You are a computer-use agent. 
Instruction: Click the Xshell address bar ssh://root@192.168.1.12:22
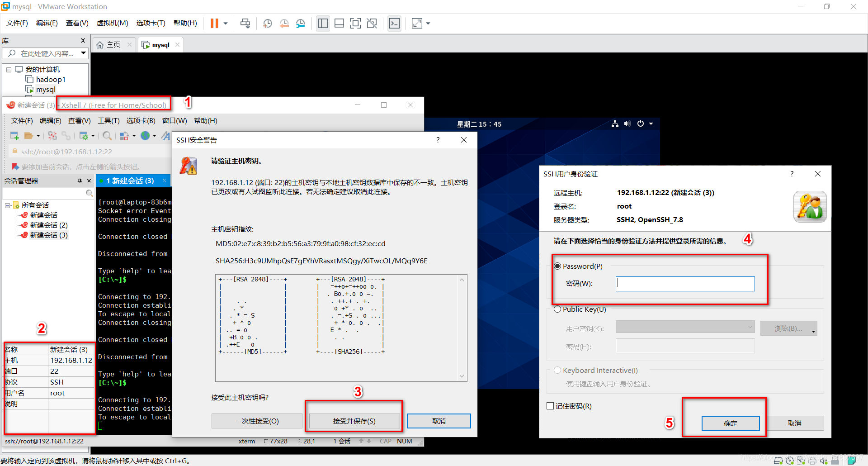click(x=66, y=152)
